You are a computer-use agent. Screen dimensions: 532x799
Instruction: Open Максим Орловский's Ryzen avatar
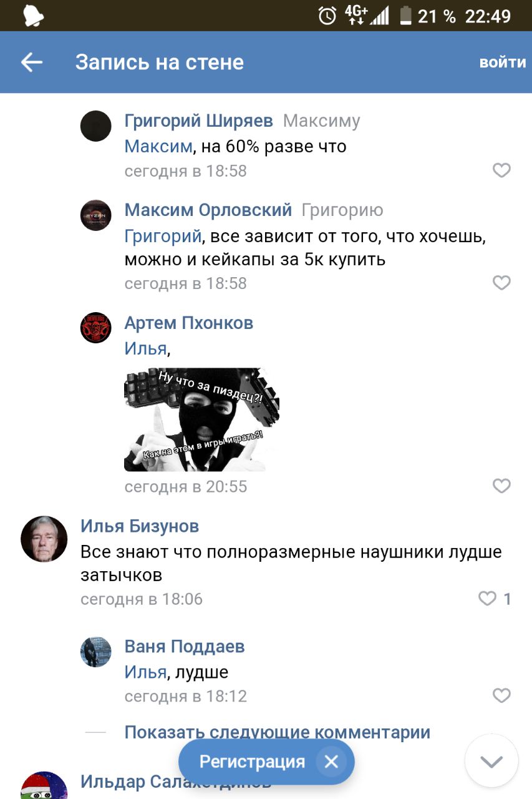click(96, 215)
